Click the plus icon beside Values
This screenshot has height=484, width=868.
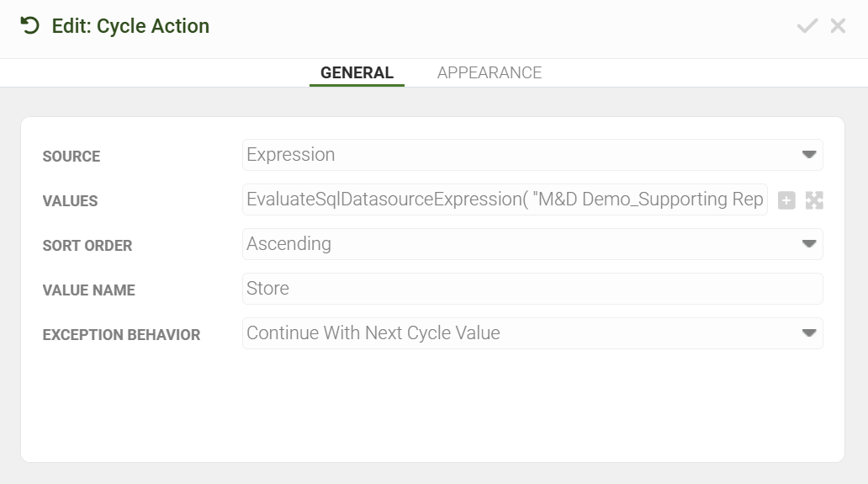(786, 200)
